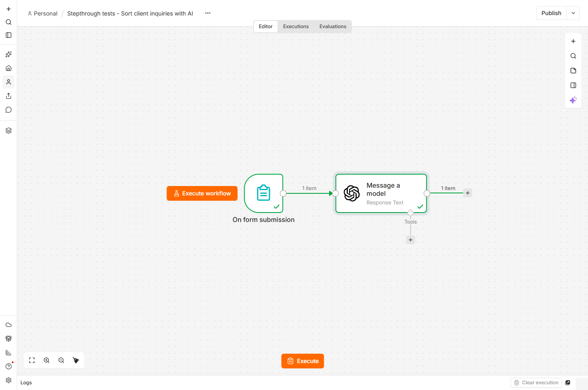
Task: Toggle the right side panel icon
Action: tap(573, 85)
